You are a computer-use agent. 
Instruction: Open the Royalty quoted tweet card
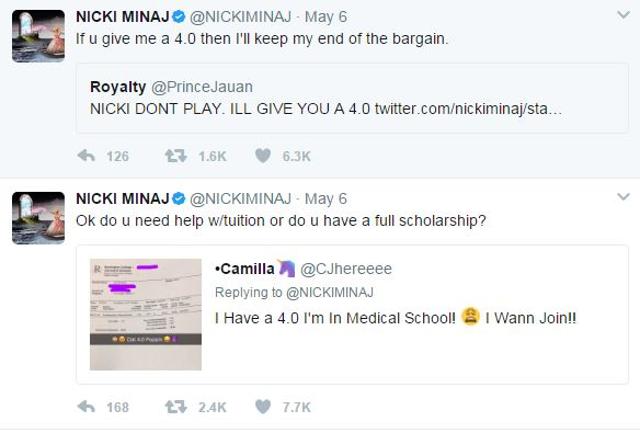click(352, 98)
